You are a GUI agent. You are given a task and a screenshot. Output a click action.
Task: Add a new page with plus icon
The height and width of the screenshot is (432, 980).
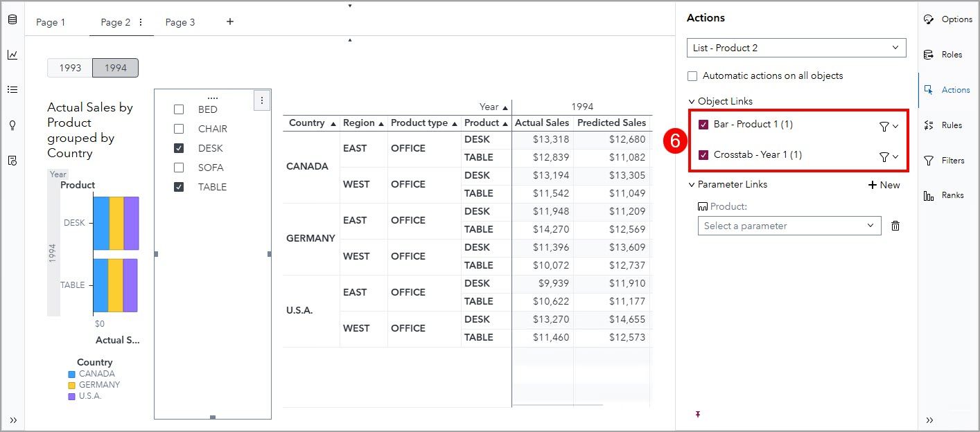(x=230, y=21)
